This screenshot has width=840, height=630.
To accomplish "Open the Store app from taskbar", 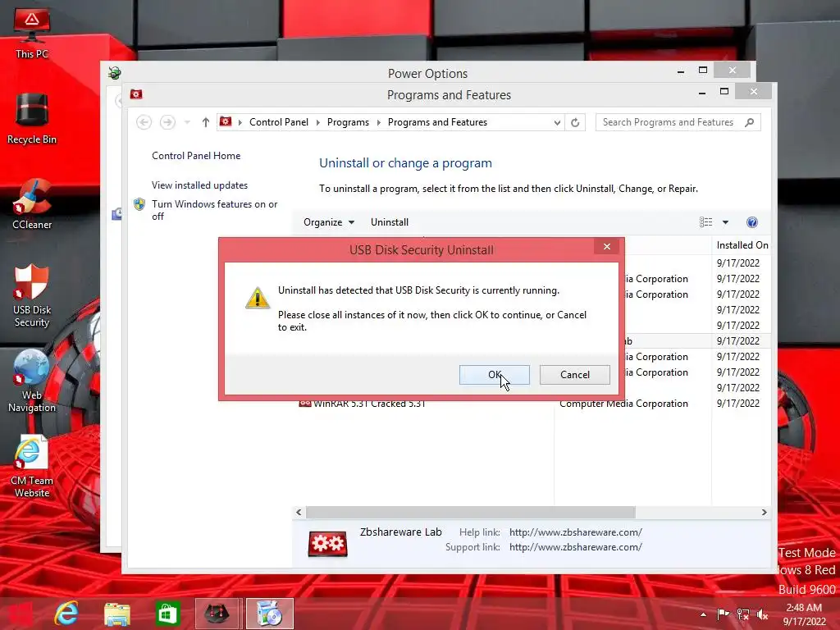I will coord(167,614).
